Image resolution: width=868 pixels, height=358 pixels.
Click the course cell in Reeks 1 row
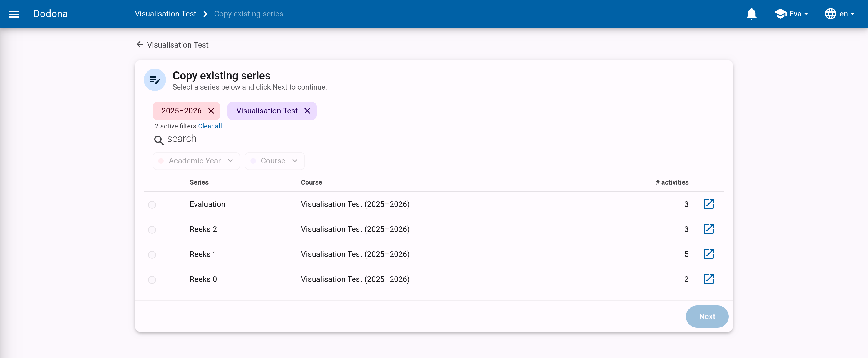[355, 254]
